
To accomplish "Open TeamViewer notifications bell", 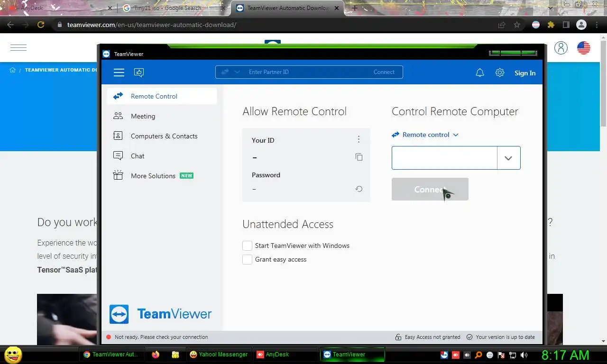I will (x=480, y=73).
